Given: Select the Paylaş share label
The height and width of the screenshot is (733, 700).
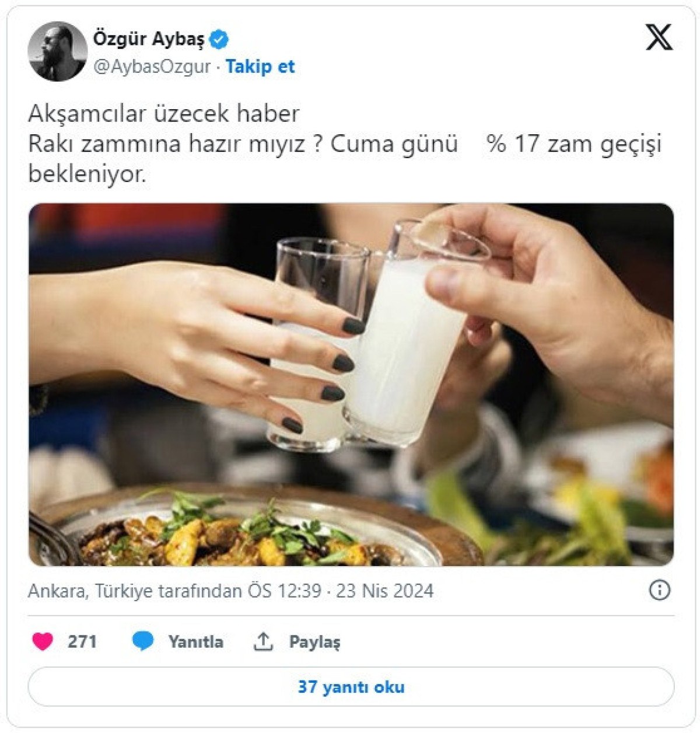Looking at the screenshot, I should tap(315, 642).
